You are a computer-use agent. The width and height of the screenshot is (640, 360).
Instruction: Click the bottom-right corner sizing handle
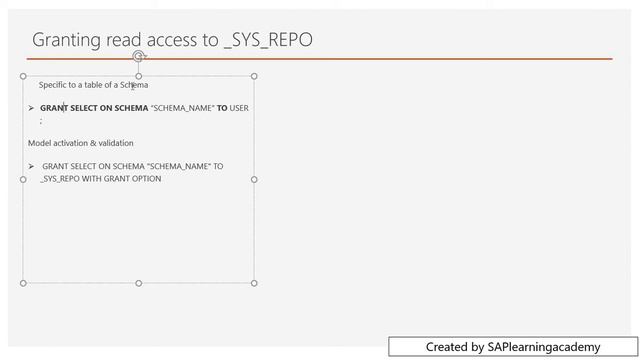pyautogui.click(x=254, y=283)
